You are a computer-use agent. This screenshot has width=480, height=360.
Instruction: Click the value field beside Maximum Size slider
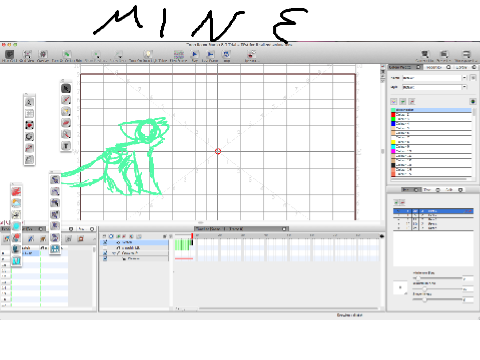click(x=468, y=278)
